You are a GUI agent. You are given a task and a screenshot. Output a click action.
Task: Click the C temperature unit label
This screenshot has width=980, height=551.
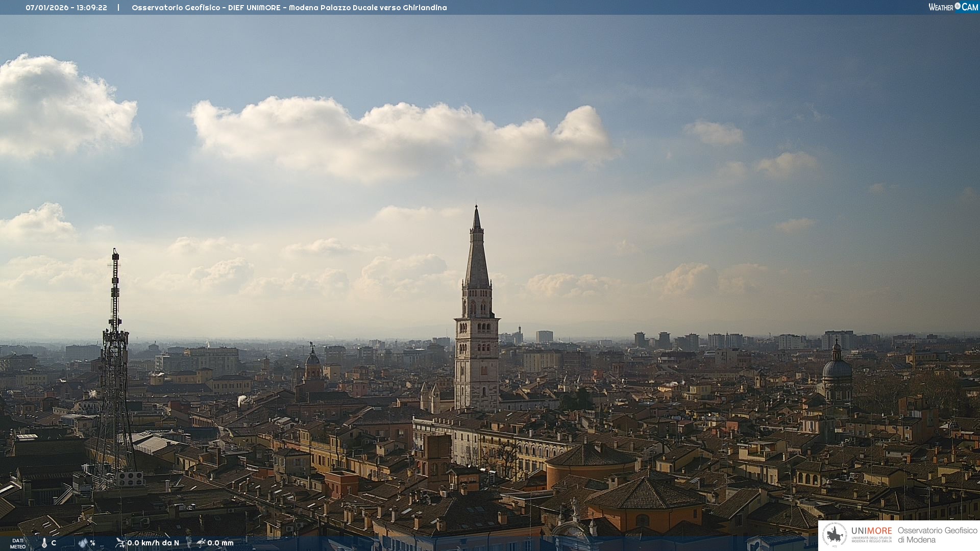click(54, 543)
